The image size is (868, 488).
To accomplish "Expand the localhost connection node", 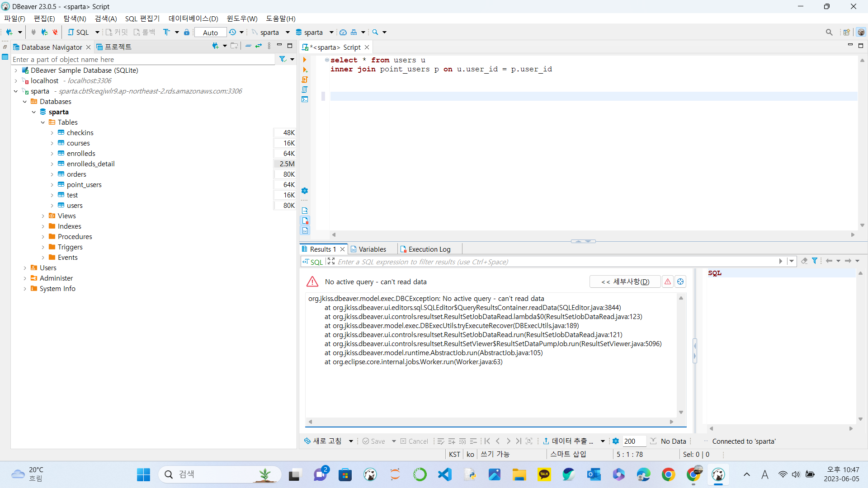I will click(16, 81).
